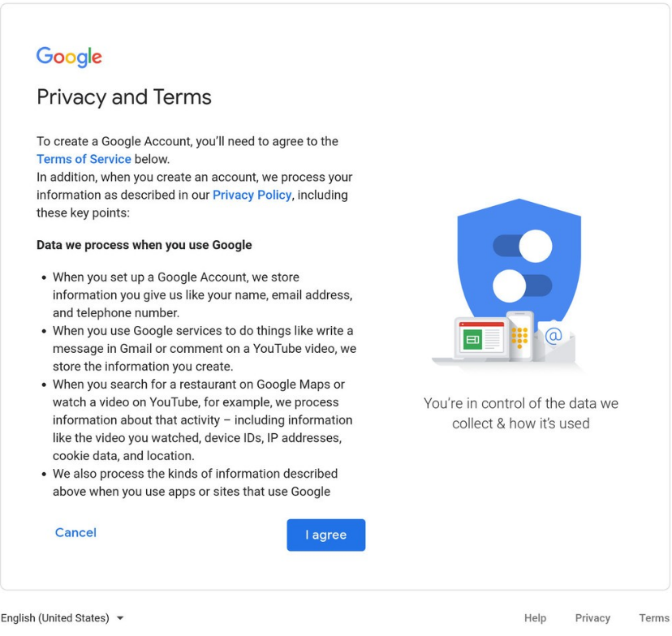Open the Privacy link in the footer

(x=592, y=618)
